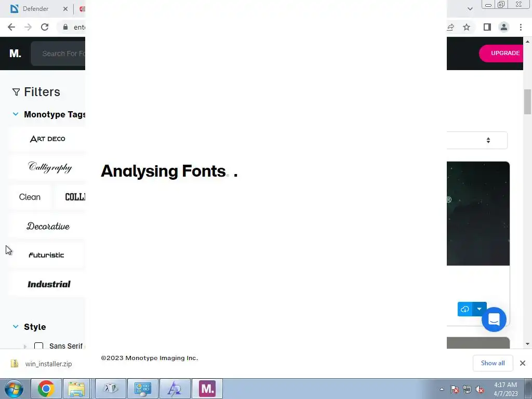Open the Chrome three-dot menu

click(x=521, y=27)
